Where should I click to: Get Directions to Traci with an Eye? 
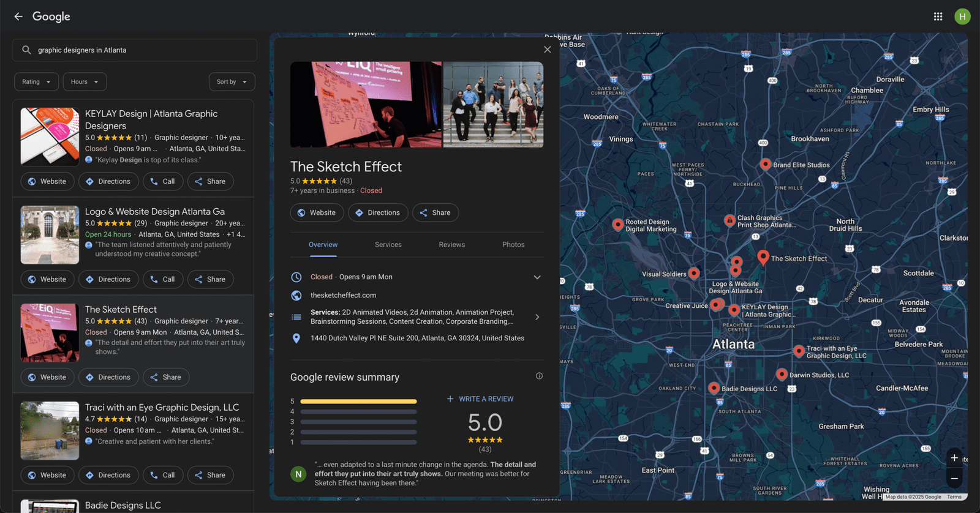click(108, 475)
